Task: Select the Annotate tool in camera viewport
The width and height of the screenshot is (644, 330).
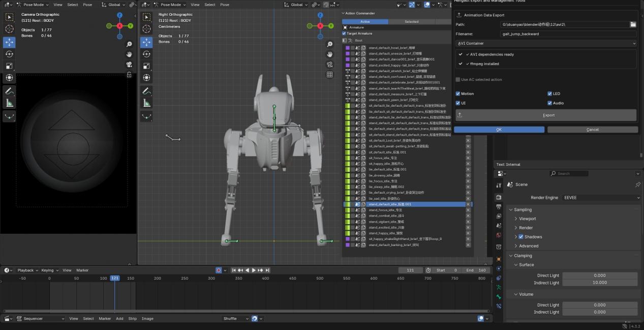Action: click(x=9, y=92)
